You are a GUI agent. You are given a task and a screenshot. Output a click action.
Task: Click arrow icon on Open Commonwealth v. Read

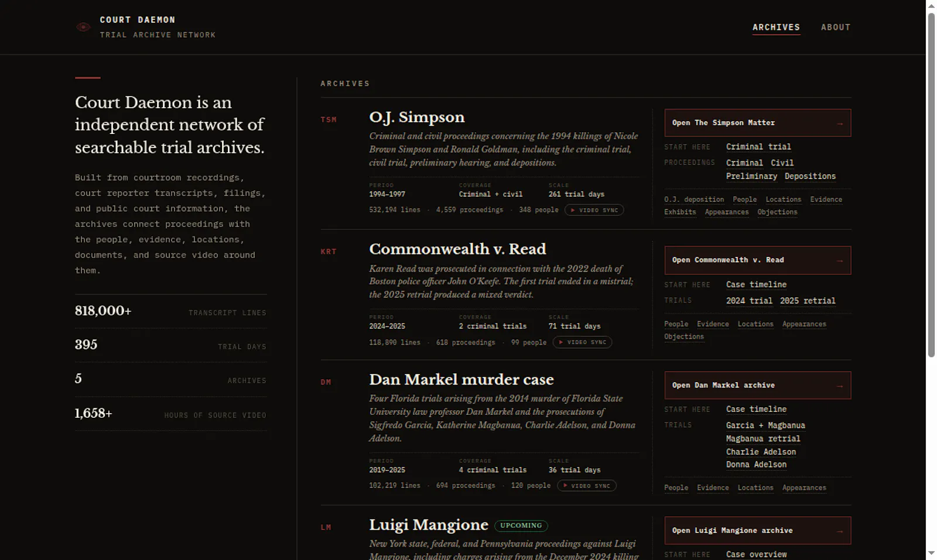(x=840, y=261)
